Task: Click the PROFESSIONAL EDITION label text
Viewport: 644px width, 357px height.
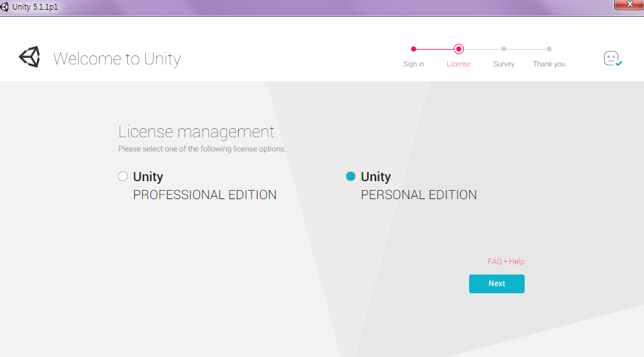Action: [205, 195]
